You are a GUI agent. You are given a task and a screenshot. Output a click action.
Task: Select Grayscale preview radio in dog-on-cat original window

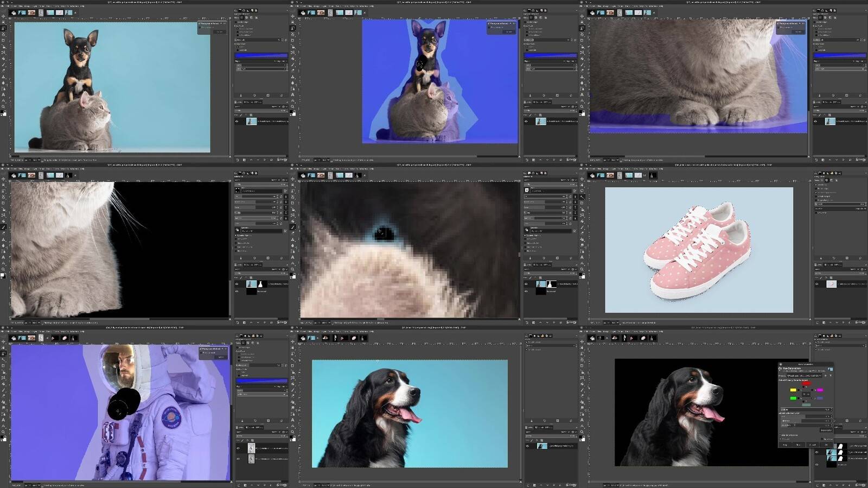[x=237, y=50]
